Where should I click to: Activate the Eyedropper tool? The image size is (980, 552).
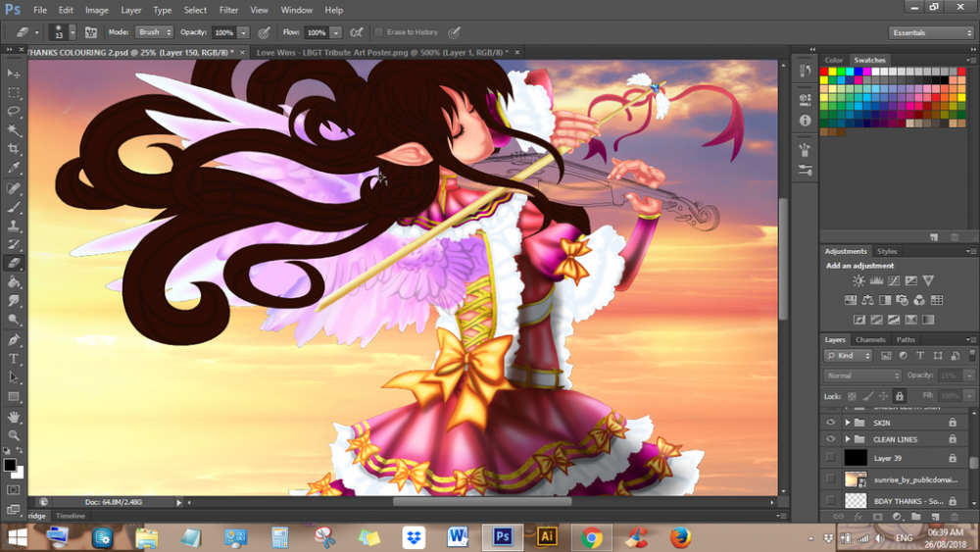click(14, 169)
